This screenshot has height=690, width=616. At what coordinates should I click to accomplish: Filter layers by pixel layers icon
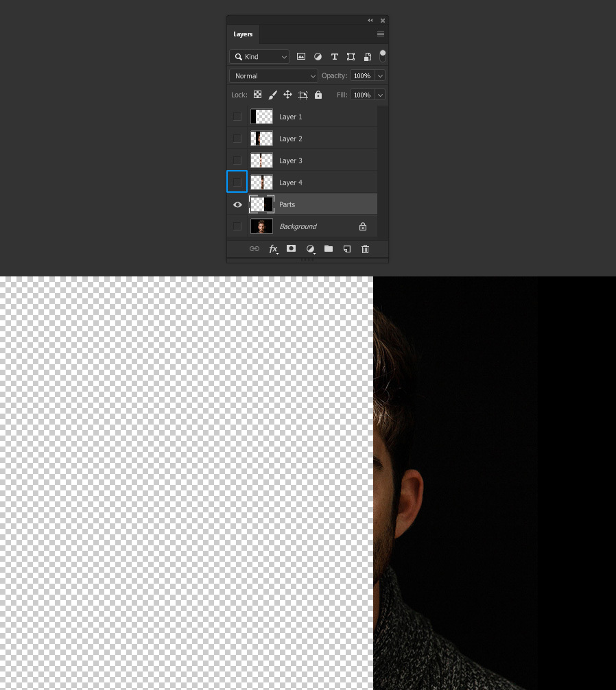tap(301, 56)
